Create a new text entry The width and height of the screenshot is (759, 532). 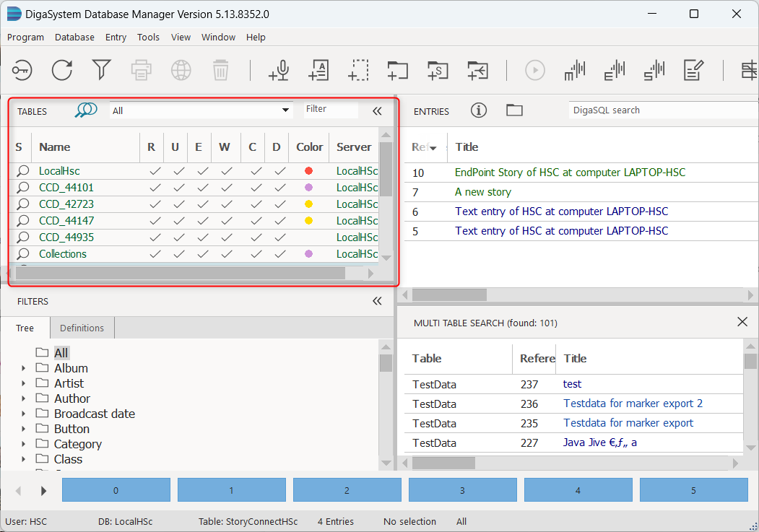[x=318, y=70]
